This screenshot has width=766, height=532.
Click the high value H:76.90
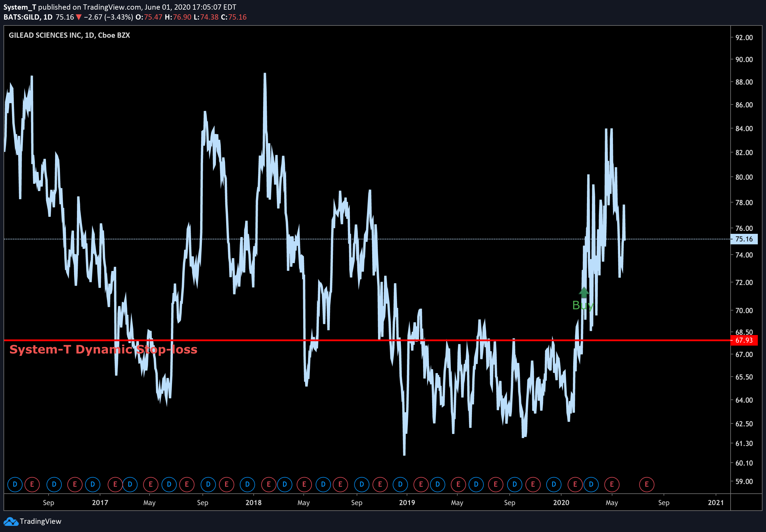click(x=178, y=17)
